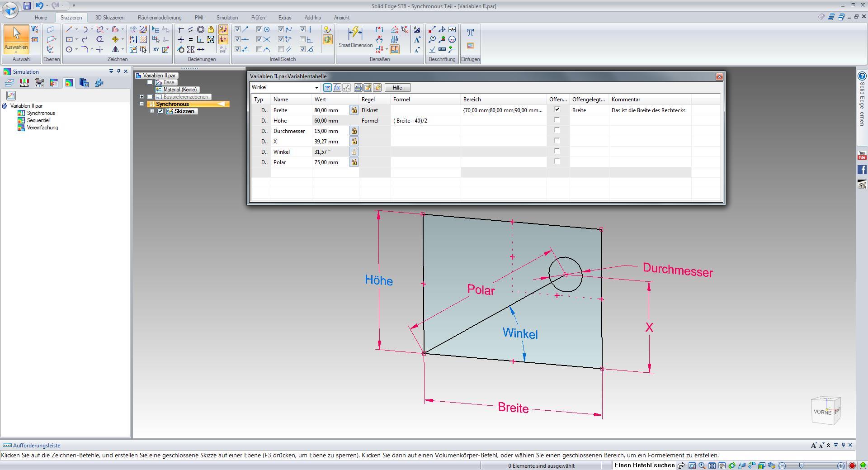This screenshot has height=470, width=868.
Task: Activate the SmartDimension tool
Action: click(355, 38)
